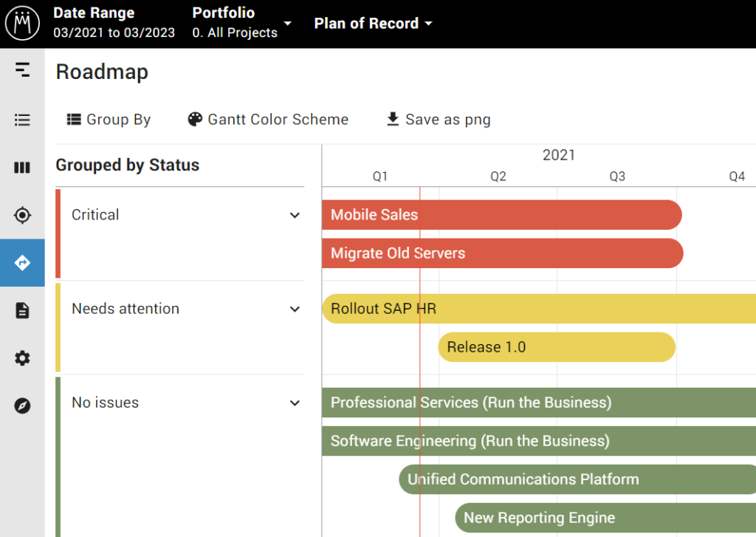Open the target goals sidebar icon
Image resolution: width=756 pixels, height=537 pixels.
[x=22, y=215]
